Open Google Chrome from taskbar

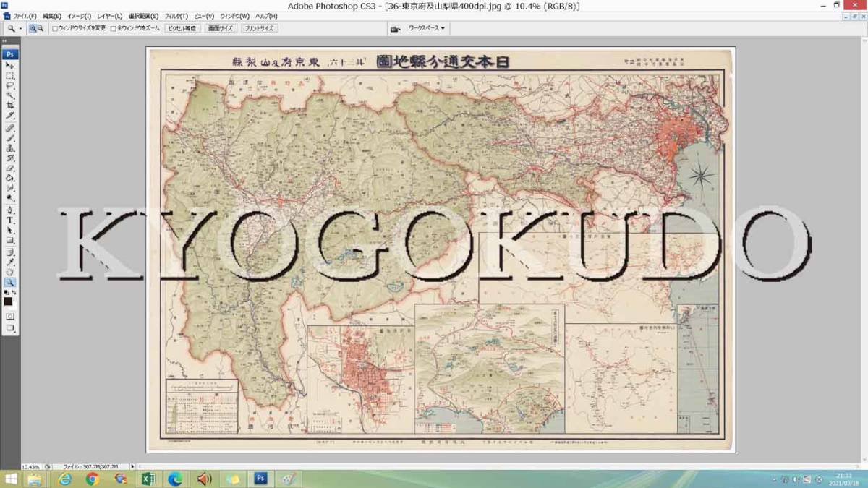pos(92,479)
